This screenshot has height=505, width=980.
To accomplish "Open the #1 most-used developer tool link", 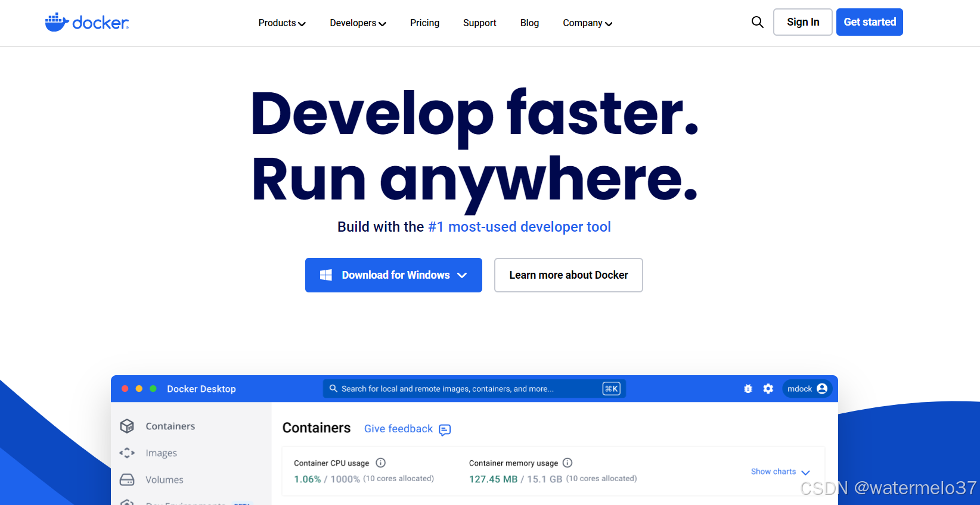I will (x=519, y=227).
